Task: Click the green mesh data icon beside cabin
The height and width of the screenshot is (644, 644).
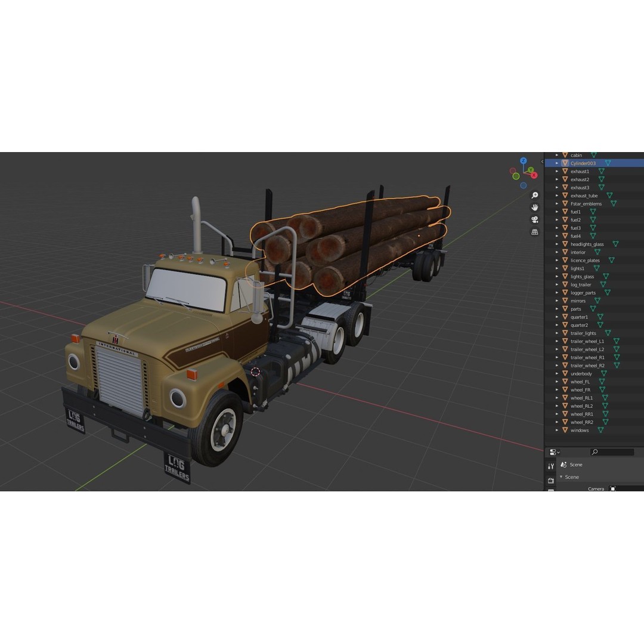Action: point(594,155)
